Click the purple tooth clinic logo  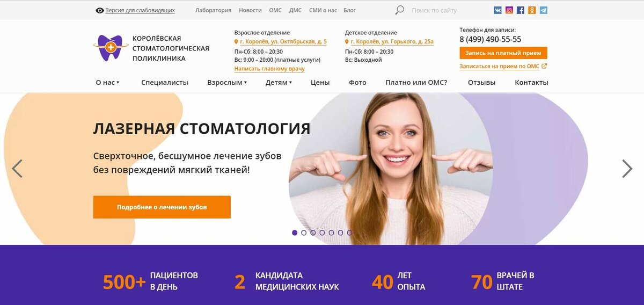click(x=110, y=48)
